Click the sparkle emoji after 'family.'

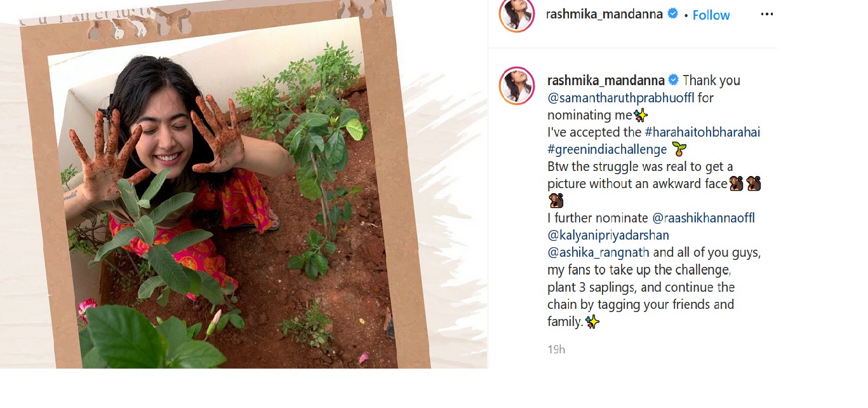592,322
